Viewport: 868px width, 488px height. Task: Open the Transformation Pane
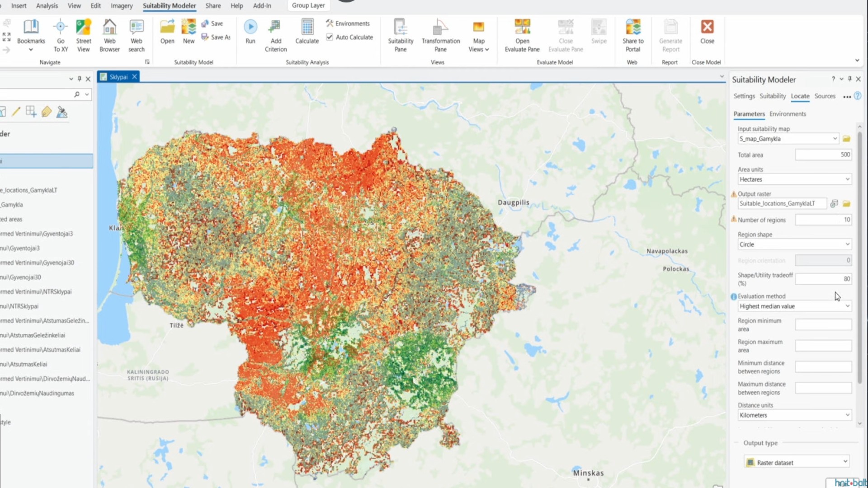click(x=440, y=28)
